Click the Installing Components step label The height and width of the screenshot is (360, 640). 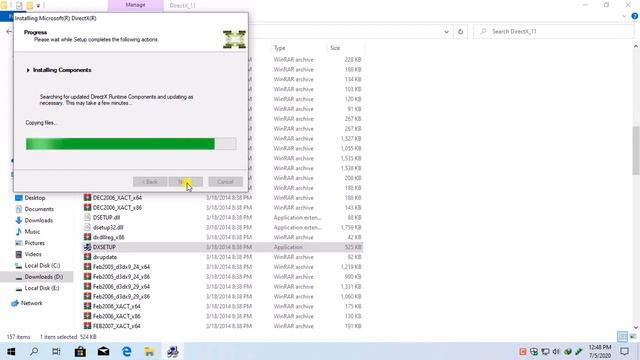pyautogui.click(x=62, y=70)
